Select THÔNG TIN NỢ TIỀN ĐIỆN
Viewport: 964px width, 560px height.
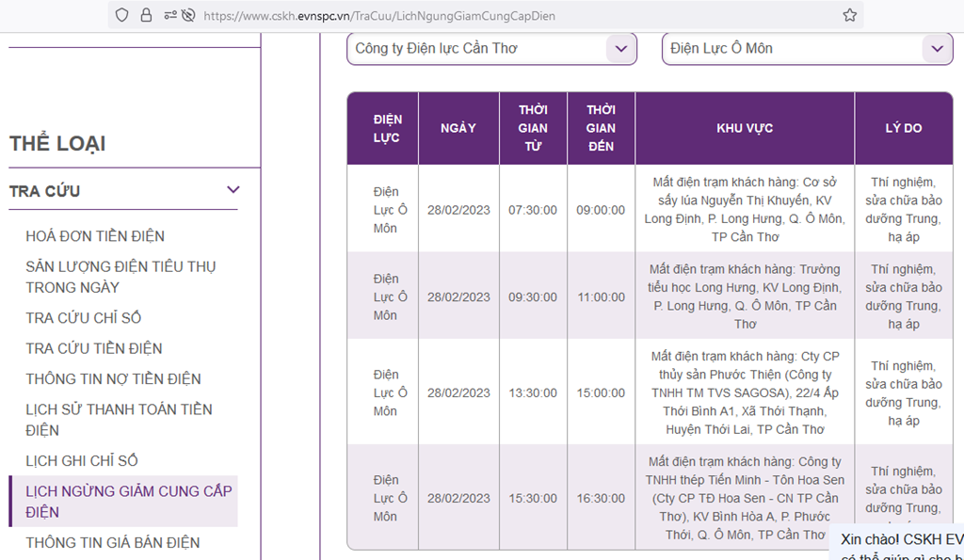(x=113, y=379)
